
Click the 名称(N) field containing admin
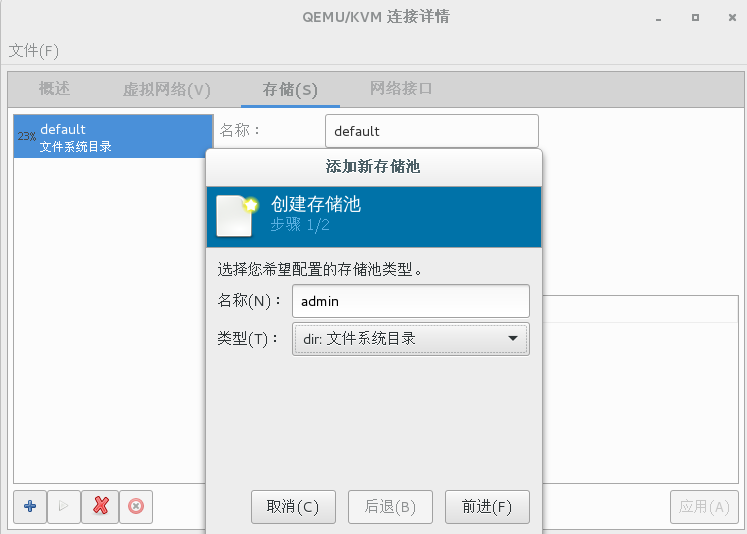411,301
